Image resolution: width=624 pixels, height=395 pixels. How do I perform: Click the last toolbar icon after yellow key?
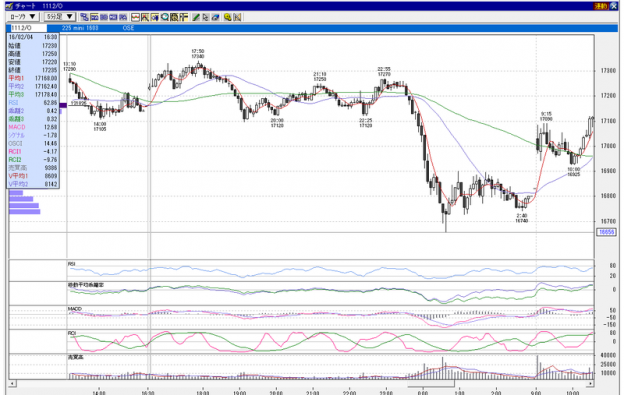pos(238,17)
